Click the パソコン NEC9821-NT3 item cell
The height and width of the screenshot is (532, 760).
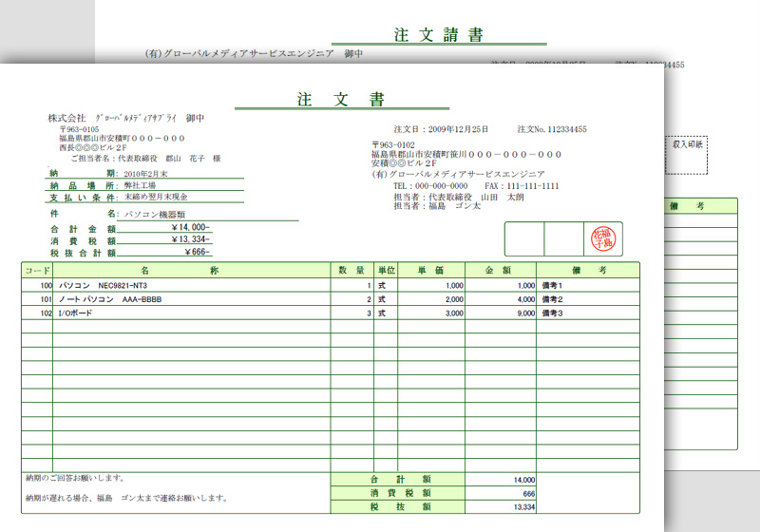tap(104, 285)
